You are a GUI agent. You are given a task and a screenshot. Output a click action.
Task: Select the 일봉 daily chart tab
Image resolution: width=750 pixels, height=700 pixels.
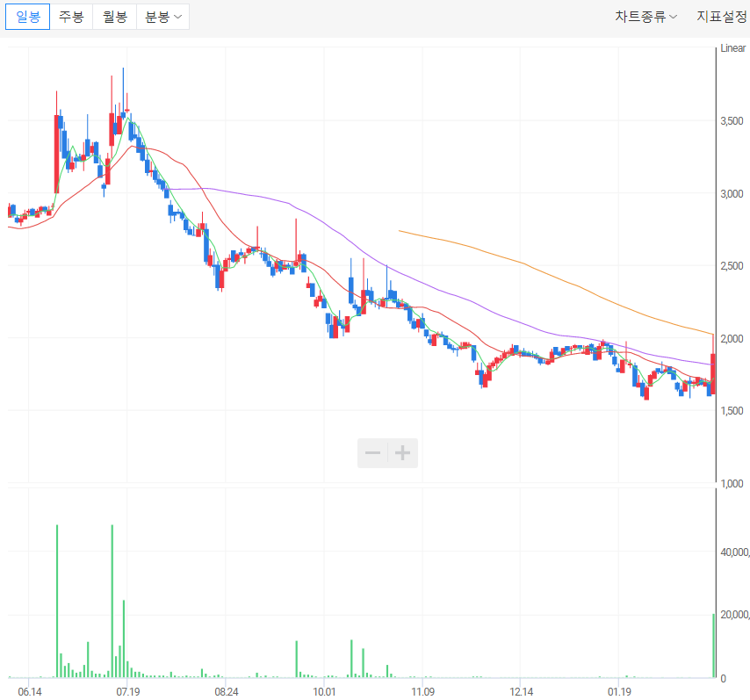point(28,17)
